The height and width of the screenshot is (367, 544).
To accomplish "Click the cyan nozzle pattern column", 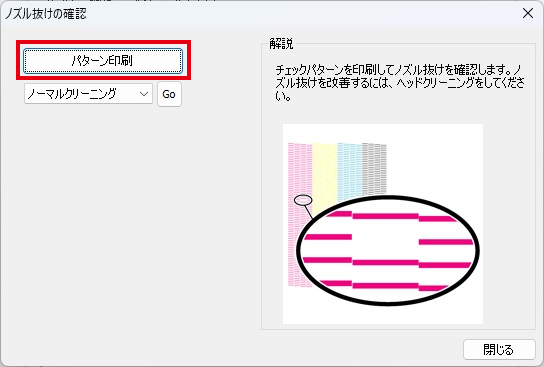I will 349,170.
